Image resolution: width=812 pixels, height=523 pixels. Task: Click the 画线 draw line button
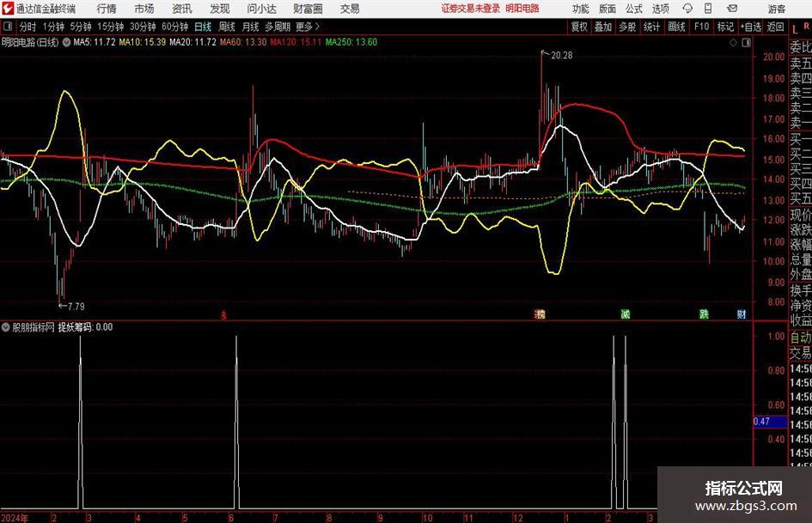676,27
